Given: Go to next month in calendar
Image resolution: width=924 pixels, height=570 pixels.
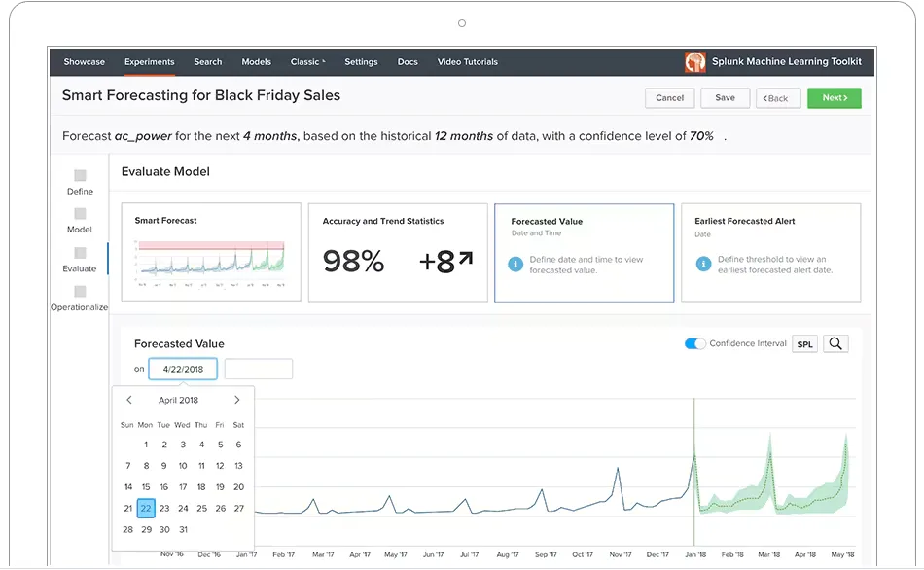Looking at the screenshot, I should click(235, 399).
